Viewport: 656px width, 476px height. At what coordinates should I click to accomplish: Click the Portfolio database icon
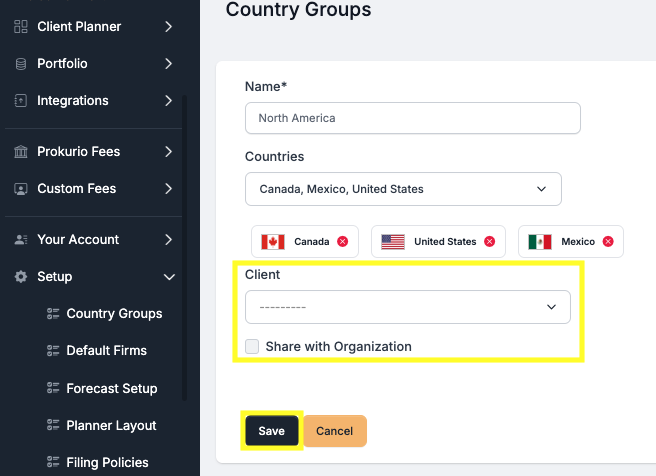[21, 63]
